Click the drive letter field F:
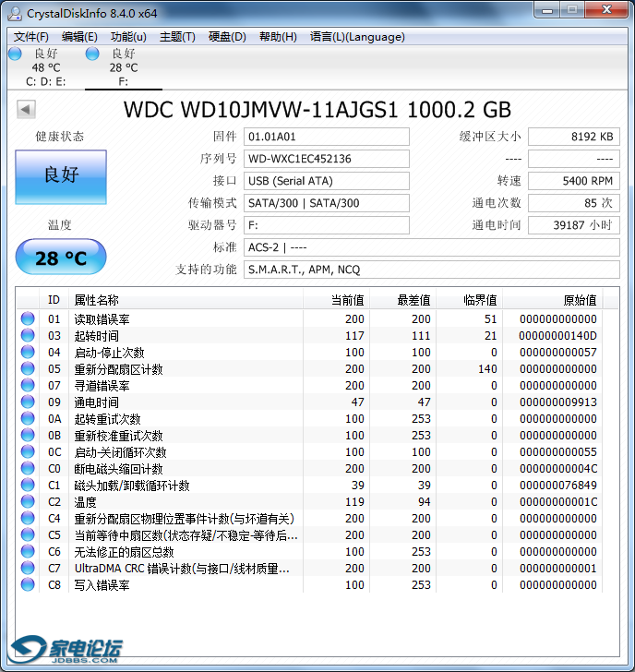635x672 pixels. pos(327,225)
